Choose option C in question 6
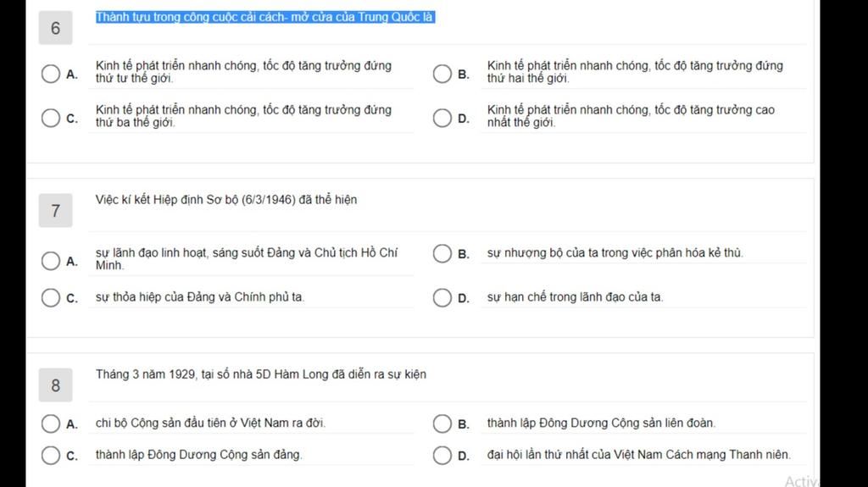The height and width of the screenshot is (487, 868). pos(50,118)
